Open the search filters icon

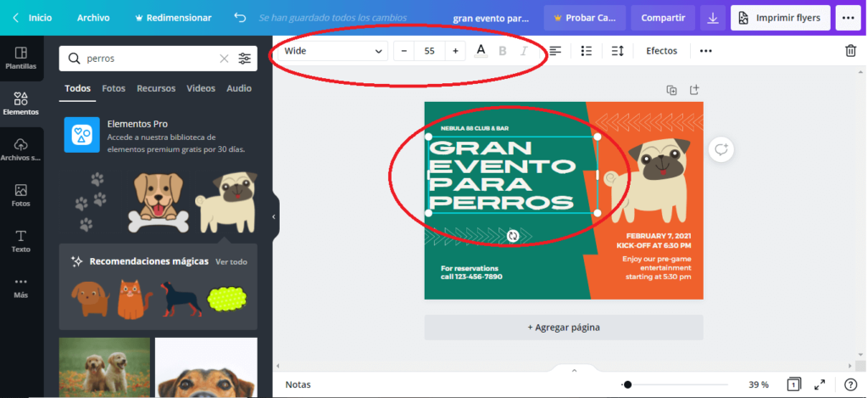point(245,59)
